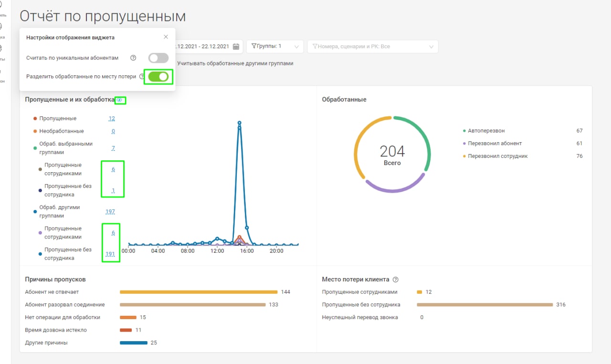Expand the 'Группы: 1' dropdown arrow
Viewport: 611px width, 364px height.
296,47
